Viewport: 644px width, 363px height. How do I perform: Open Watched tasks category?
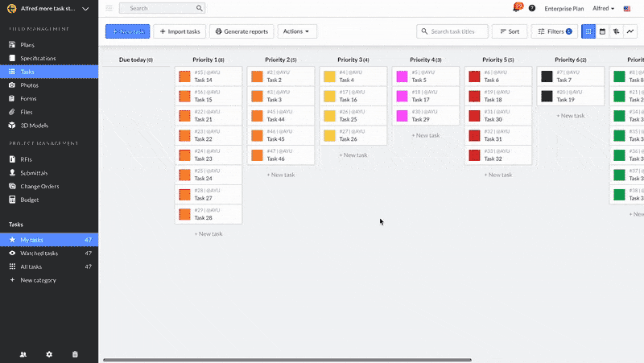39,253
